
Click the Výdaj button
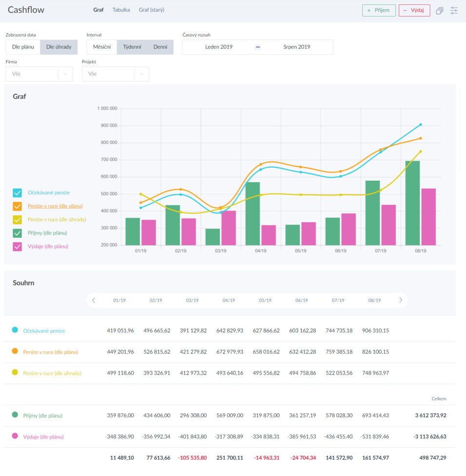tap(414, 10)
